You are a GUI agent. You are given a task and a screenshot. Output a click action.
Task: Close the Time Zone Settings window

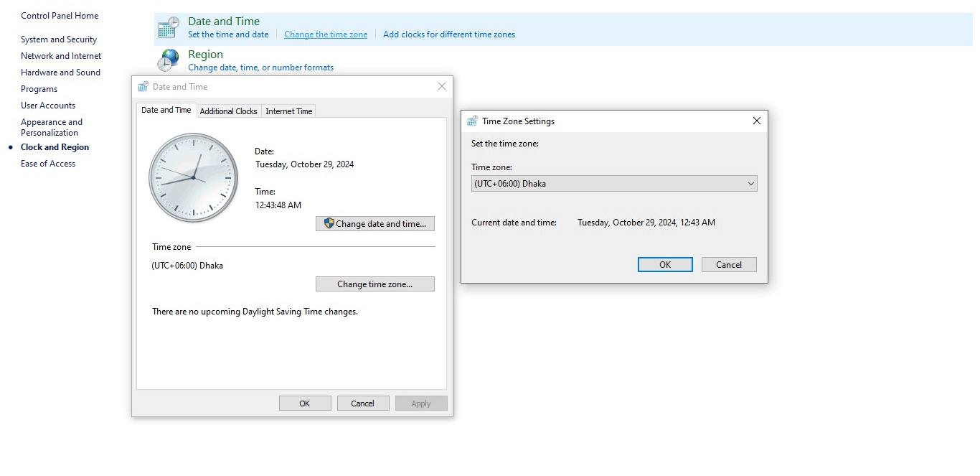point(756,121)
